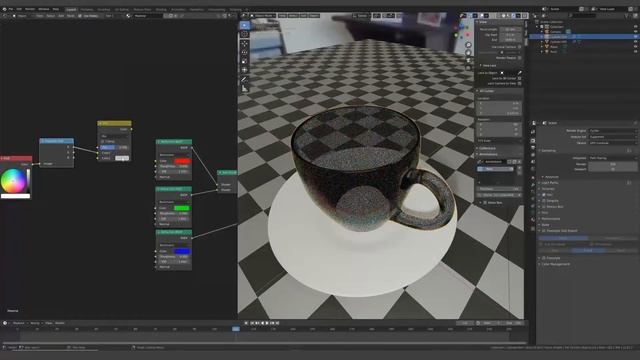Open the viewport Object menu
Screen dimensions: 640x360
(314, 16)
